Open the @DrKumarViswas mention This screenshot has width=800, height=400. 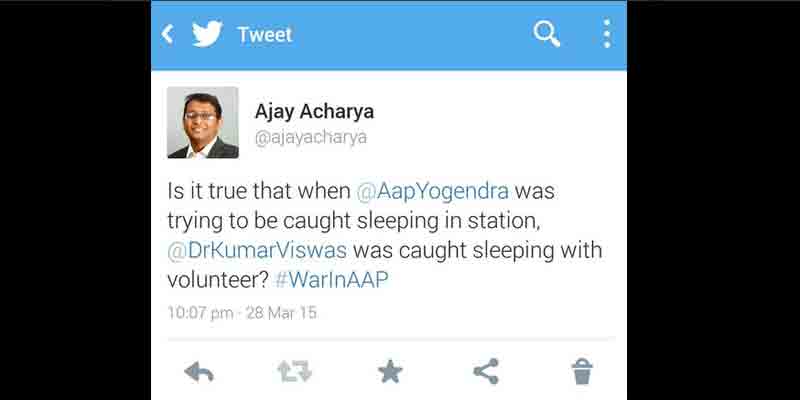pyautogui.click(x=257, y=251)
